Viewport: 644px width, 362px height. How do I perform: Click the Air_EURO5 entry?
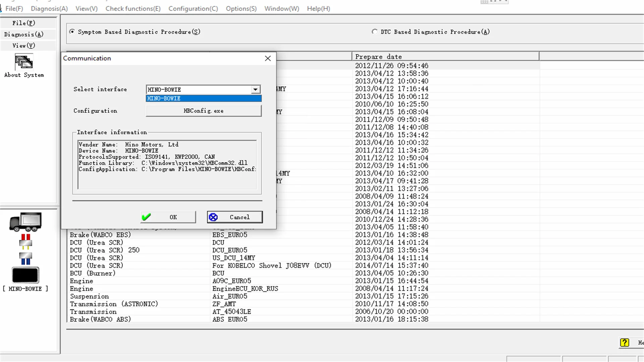230,296
